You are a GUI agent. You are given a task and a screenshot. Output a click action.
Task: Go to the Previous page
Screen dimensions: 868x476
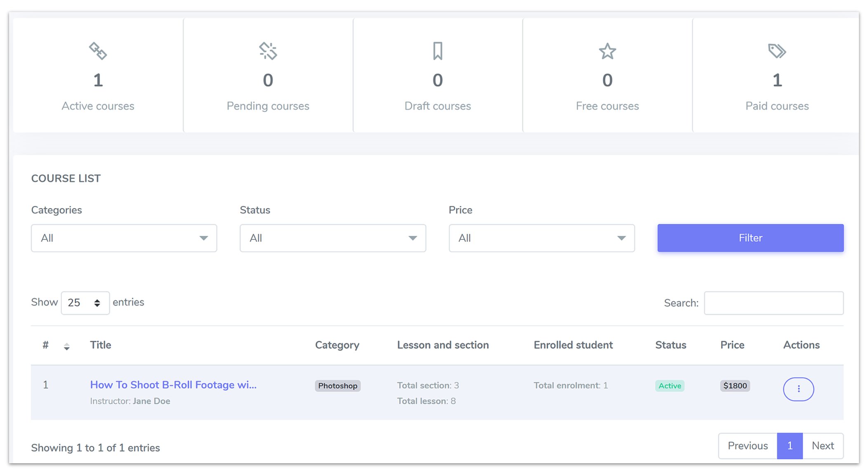pyautogui.click(x=748, y=446)
